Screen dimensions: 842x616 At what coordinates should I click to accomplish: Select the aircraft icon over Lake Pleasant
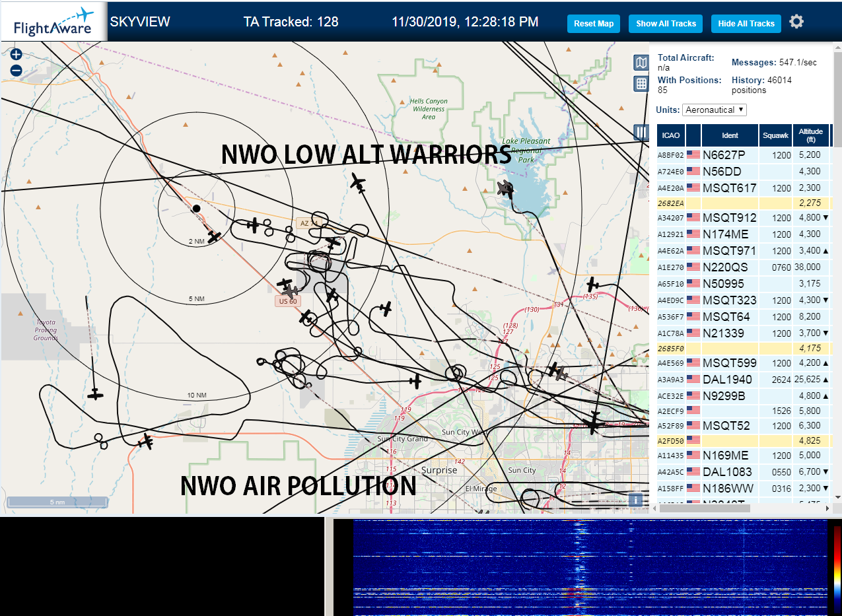(x=506, y=189)
